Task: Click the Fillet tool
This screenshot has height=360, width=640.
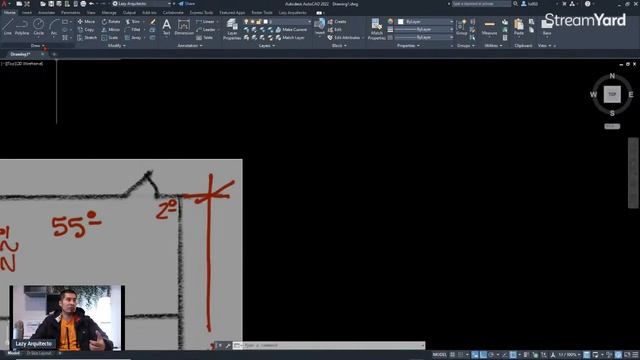Action: tap(133, 29)
